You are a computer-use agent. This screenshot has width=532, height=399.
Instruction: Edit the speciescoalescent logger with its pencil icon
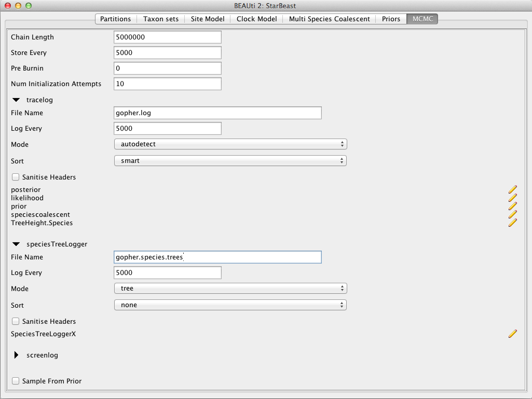pos(512,214)
